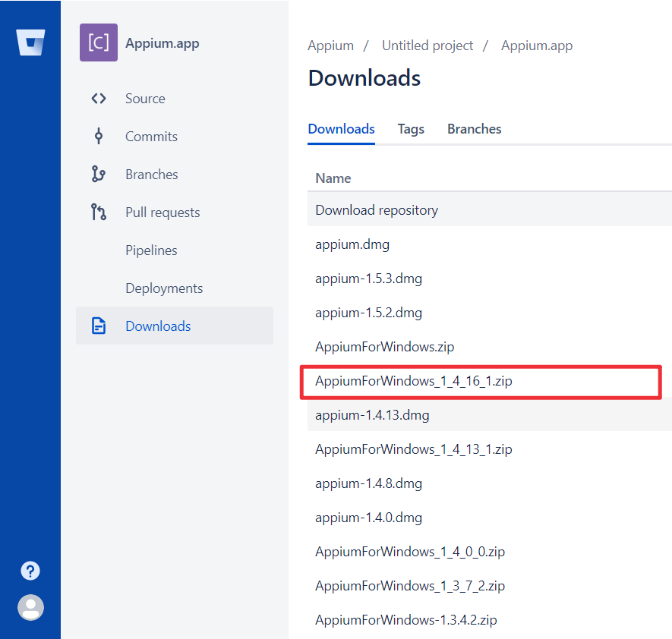Open Deployments in the sidebar
Screen dimensions: 672x639
(164, 288)
